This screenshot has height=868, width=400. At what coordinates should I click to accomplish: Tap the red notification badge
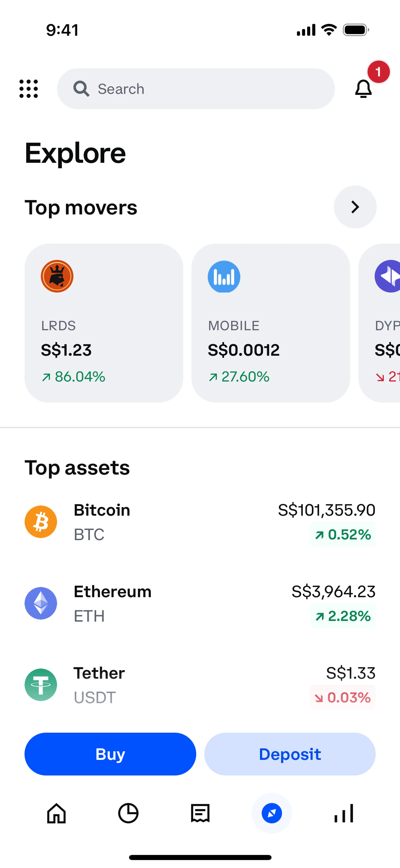(379, 72)
